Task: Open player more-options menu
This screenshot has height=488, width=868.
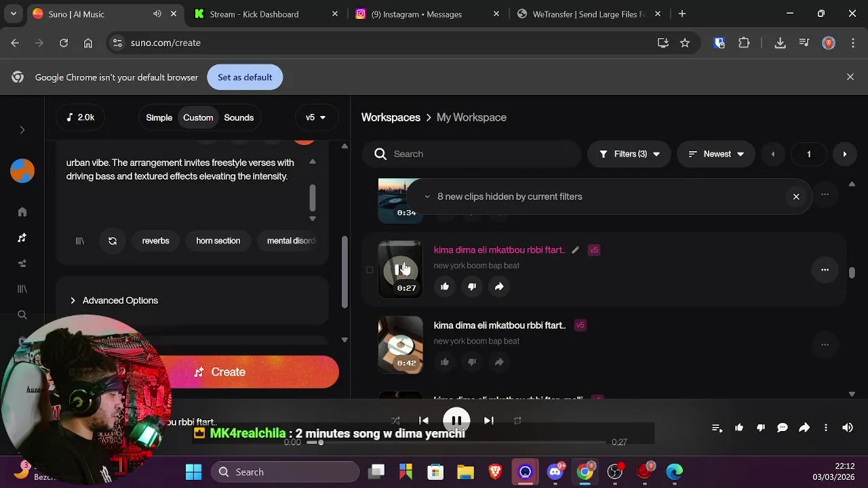Action: point(826,428)
